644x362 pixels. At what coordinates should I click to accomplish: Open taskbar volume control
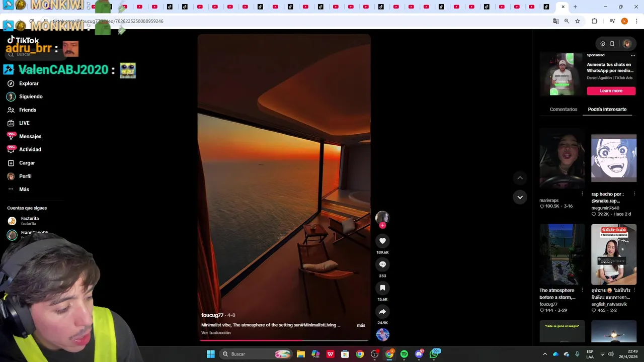click(610, 354)
